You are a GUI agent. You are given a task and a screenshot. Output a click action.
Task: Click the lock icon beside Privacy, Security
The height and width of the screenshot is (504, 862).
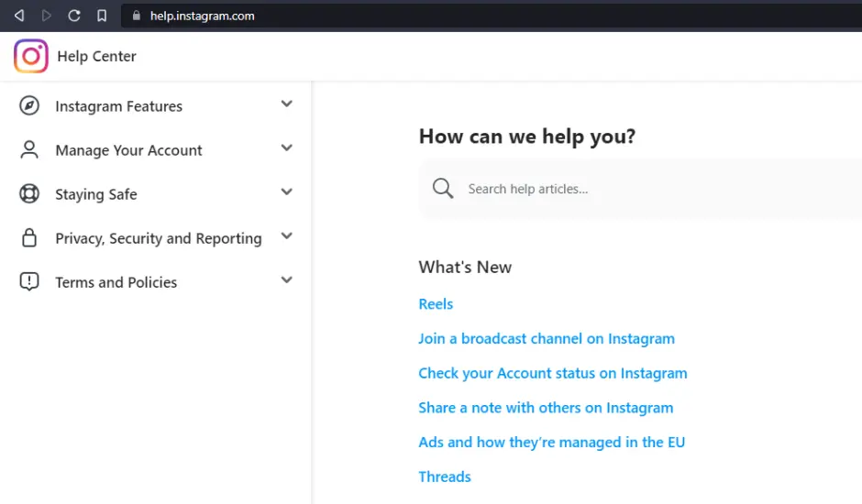point(29,237)
